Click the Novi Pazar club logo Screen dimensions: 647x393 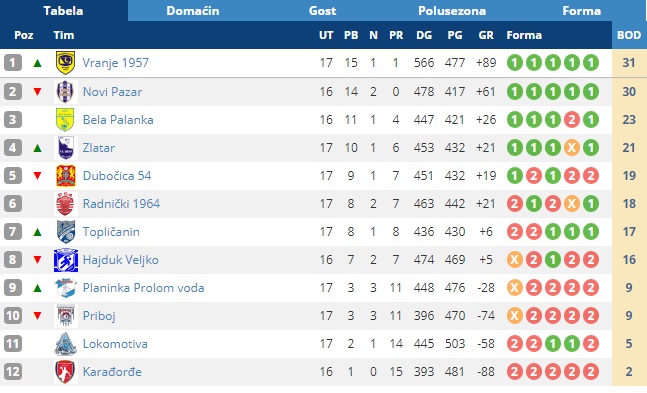tap(65, 91)
